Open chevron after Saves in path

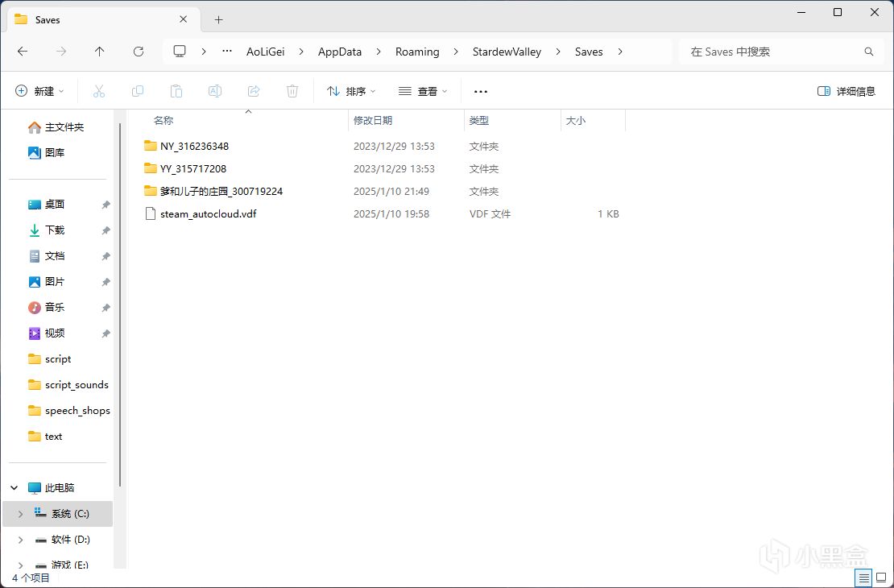[x=619, y=52]
